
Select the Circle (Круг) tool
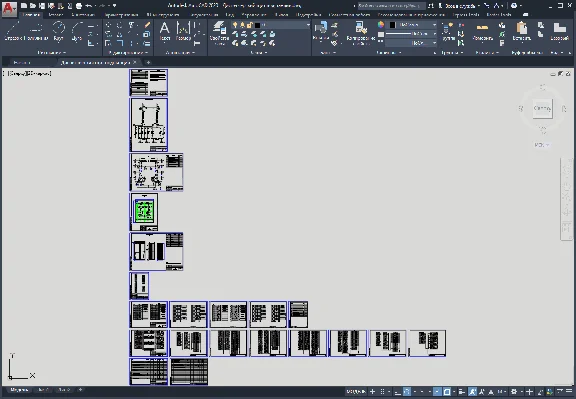[58, 31]
